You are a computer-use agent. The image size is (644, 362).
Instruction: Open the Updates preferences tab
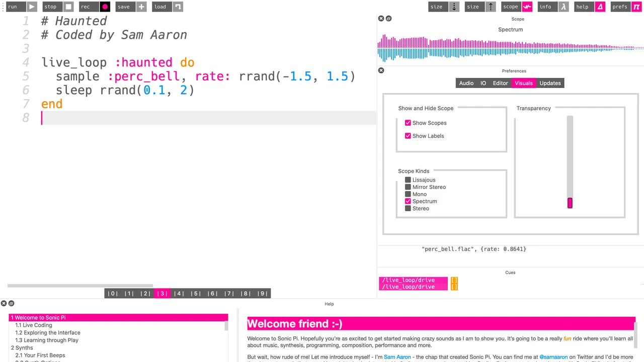coord(550,83)
